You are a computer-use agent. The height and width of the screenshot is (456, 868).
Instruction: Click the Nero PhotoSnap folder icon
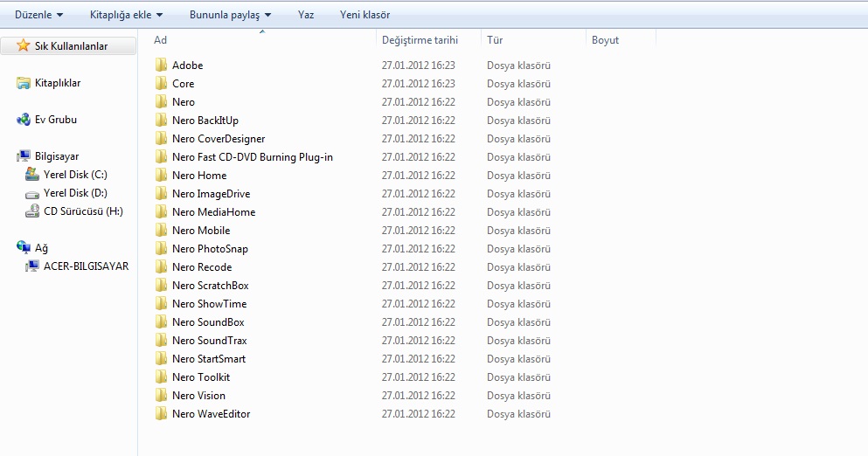click(161, 248)
